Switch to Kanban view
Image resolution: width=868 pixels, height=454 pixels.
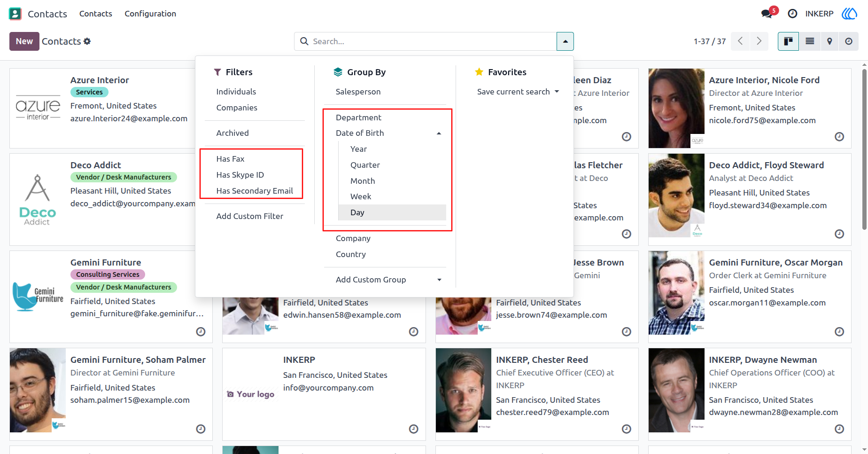tap(788, 41)
